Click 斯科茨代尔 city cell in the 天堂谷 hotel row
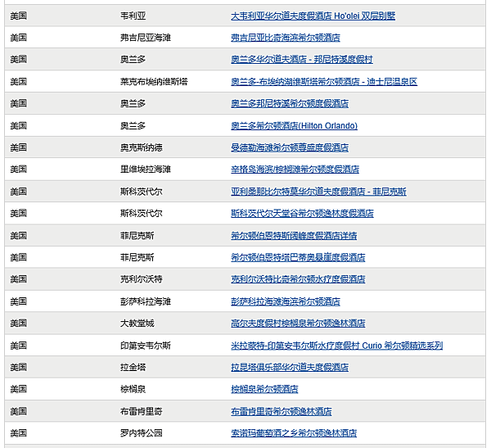The image size is (491, 448). coord(142,214)
